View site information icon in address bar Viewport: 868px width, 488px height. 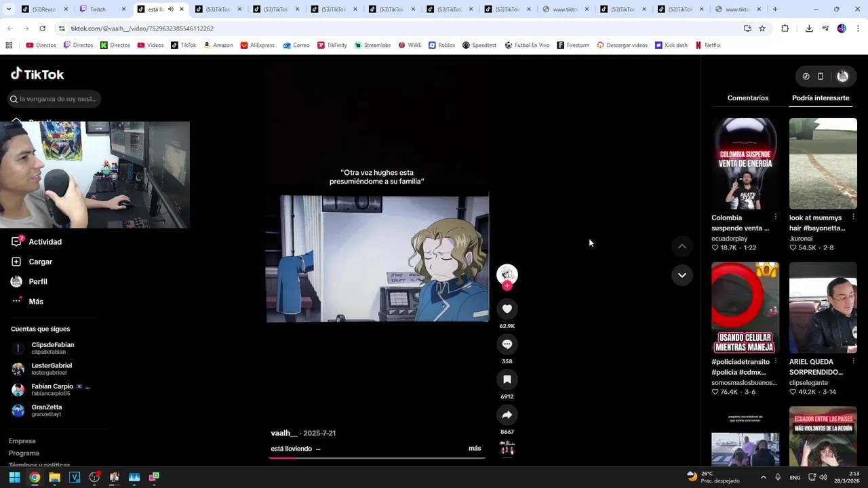coord(62,28)
